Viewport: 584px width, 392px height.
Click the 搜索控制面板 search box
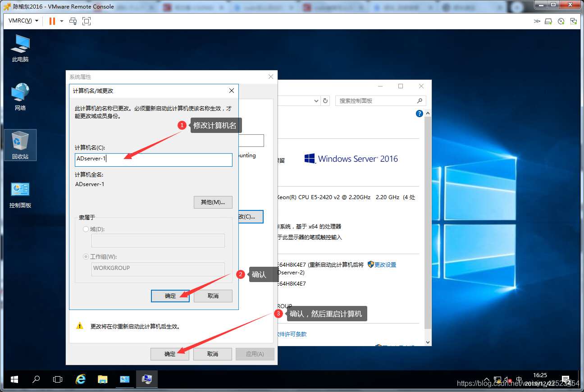381,101
